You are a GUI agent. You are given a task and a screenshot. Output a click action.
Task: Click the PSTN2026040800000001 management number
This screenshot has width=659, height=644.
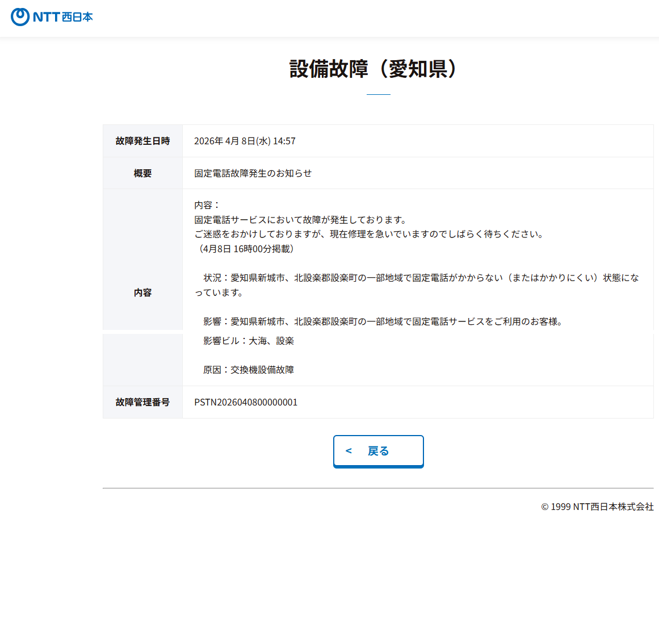[246, 402]
